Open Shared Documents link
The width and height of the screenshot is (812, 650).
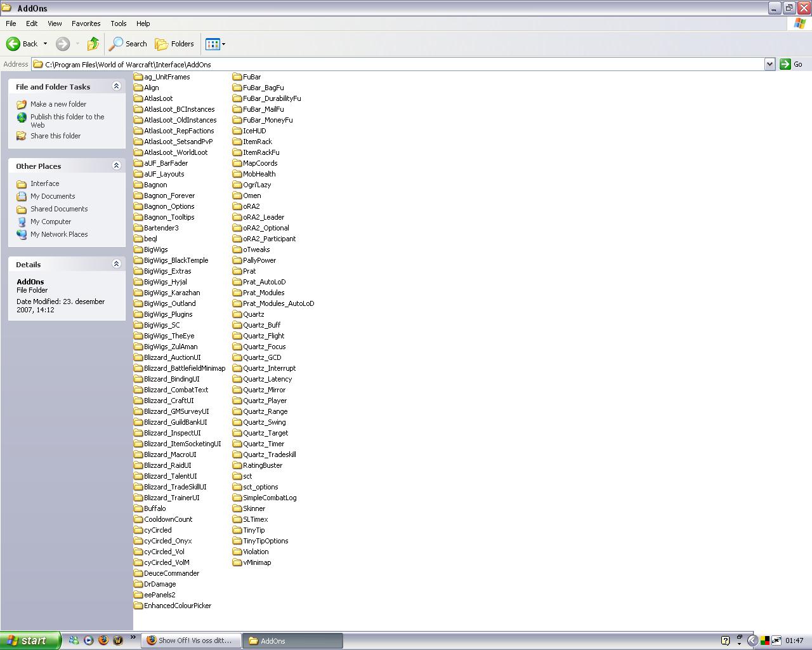pyautogui.click(x=59, y=209)
